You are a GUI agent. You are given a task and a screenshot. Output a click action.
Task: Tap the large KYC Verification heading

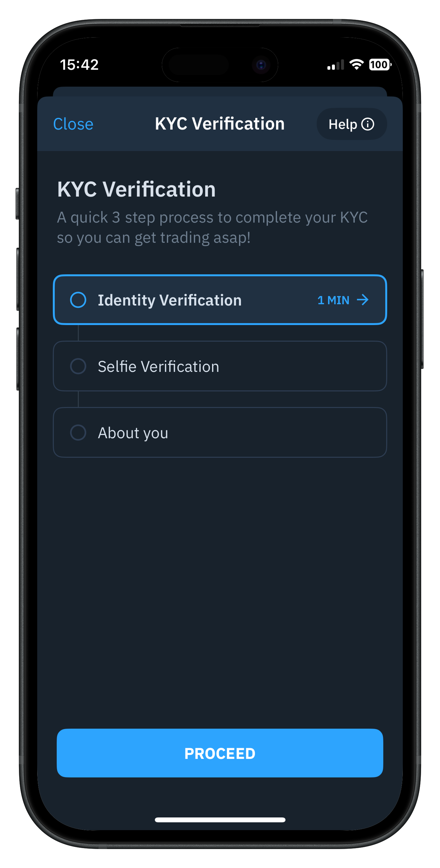136,189
